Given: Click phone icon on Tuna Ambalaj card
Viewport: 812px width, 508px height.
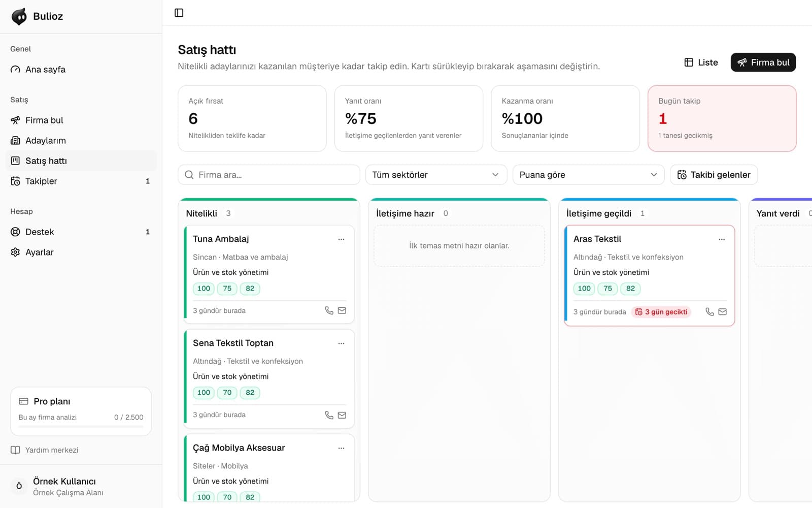Looking at the screenshot, I should coord(329,310).
